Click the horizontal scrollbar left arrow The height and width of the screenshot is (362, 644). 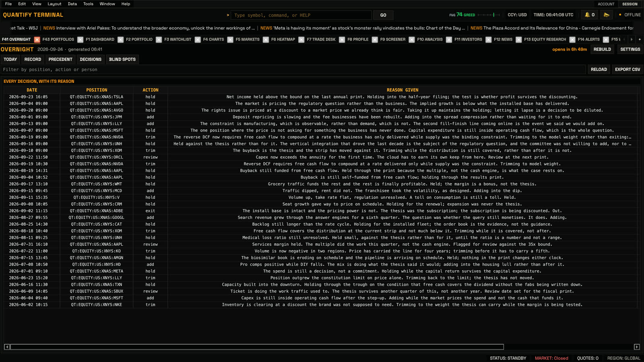tap(7, 347)
